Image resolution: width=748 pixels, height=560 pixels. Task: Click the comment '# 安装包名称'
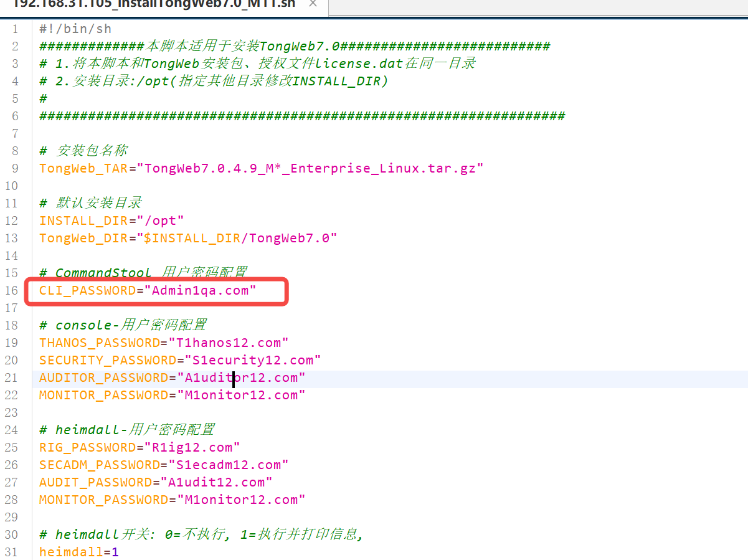coord(83,151)
